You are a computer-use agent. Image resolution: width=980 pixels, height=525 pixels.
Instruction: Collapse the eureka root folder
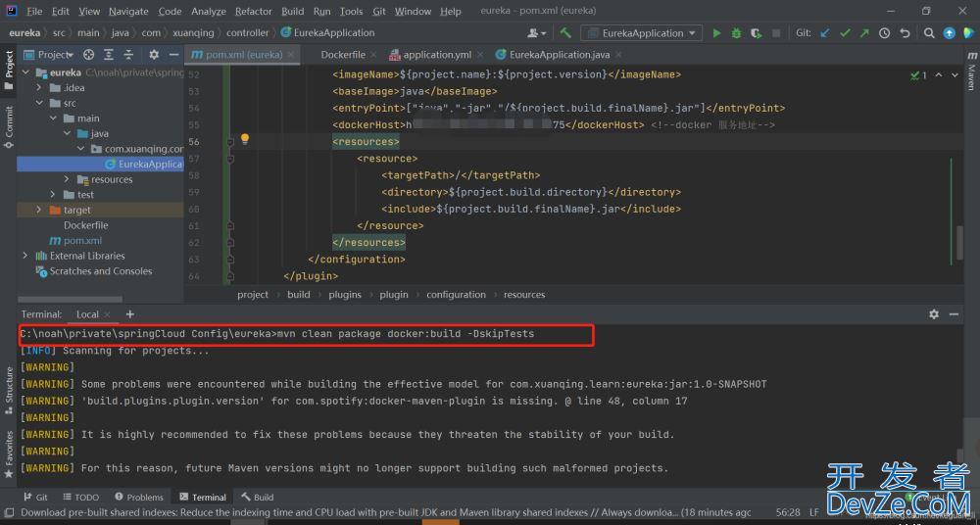26,72
